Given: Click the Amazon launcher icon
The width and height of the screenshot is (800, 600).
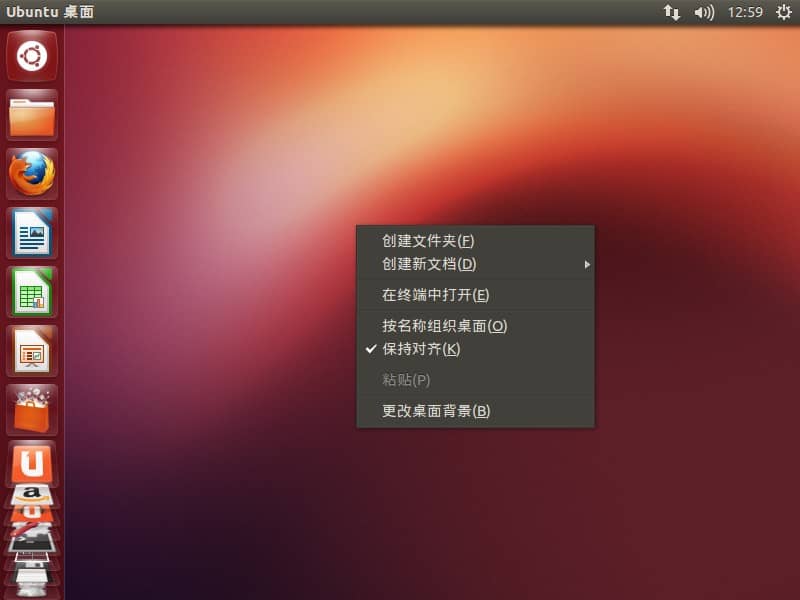Looking at the screenshot, I should [32, 493].
